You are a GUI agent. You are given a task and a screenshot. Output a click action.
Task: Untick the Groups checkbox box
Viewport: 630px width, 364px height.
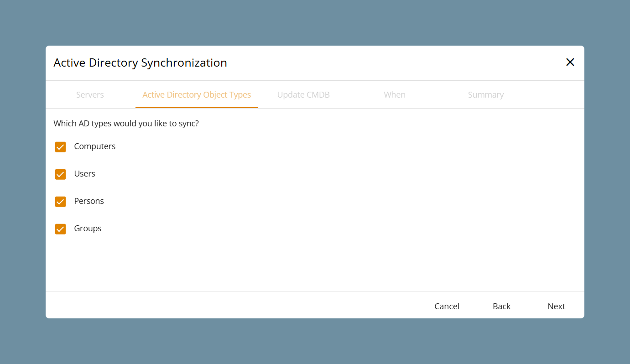click(x=60, y=229)
